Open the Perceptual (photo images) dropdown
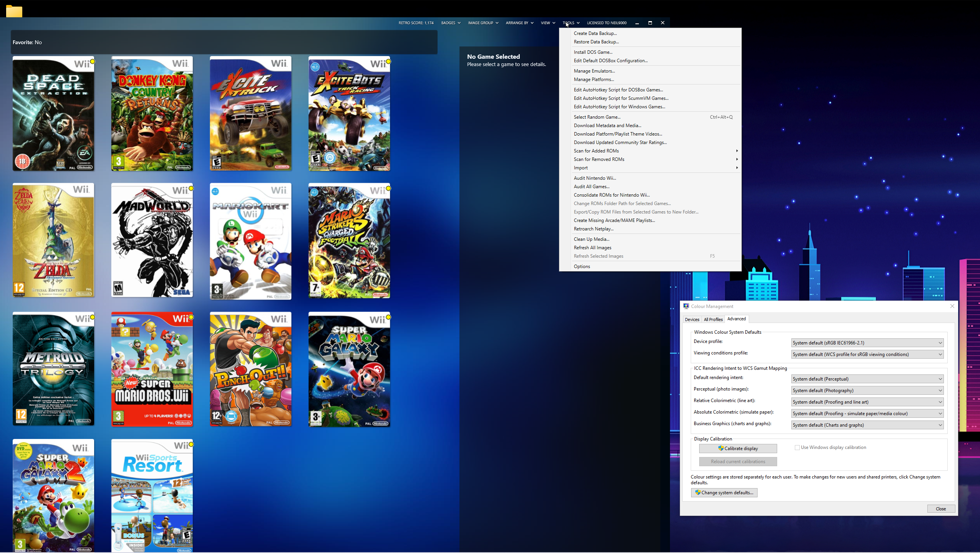Viewport: 980px width, 553px height. (x=867, y=391)
